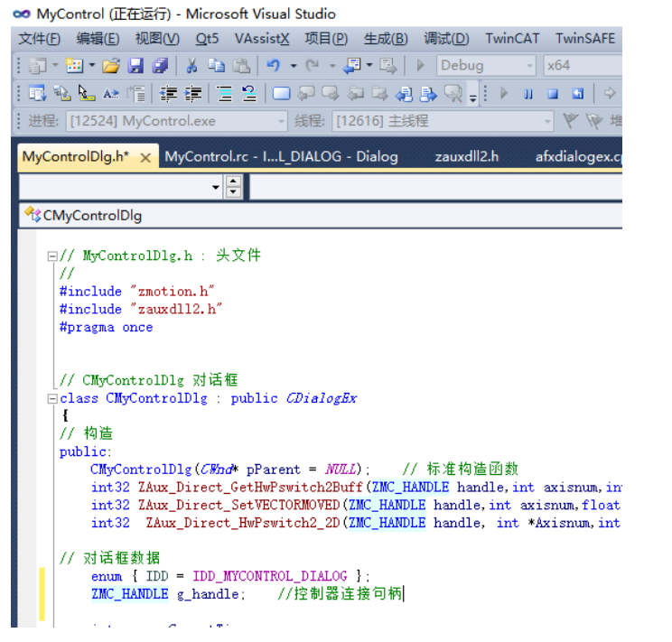Click the Paste clipboard icon
Screen dimensions: 672x642
click(241, 66)
